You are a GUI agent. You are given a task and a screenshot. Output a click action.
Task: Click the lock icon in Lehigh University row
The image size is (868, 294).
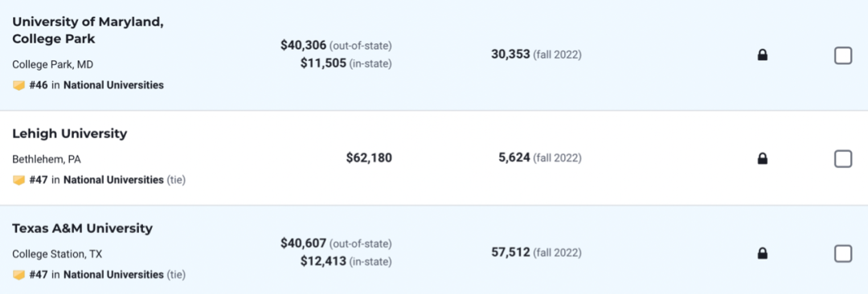pos(762,159)
